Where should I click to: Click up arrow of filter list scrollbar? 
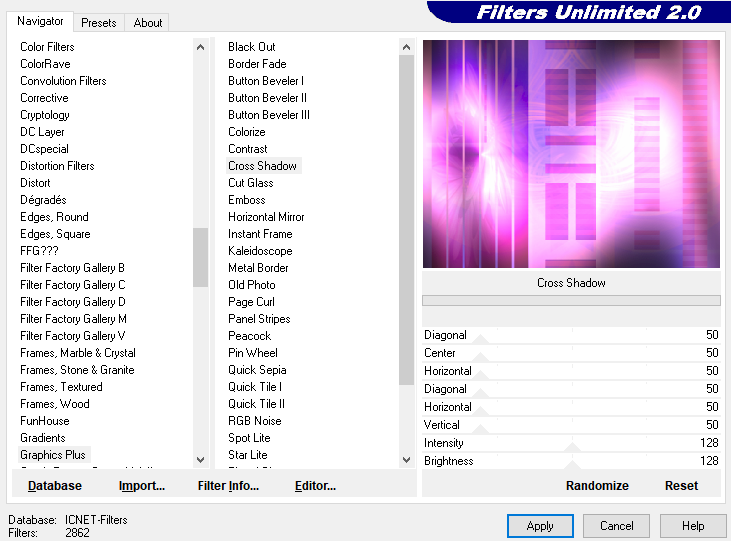point(407,47)
